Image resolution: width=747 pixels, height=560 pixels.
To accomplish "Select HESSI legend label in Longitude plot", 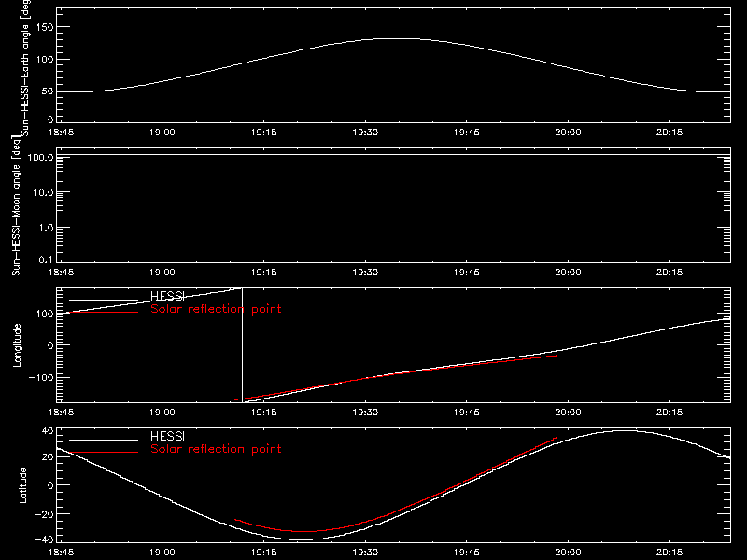I will coord(167,296).
